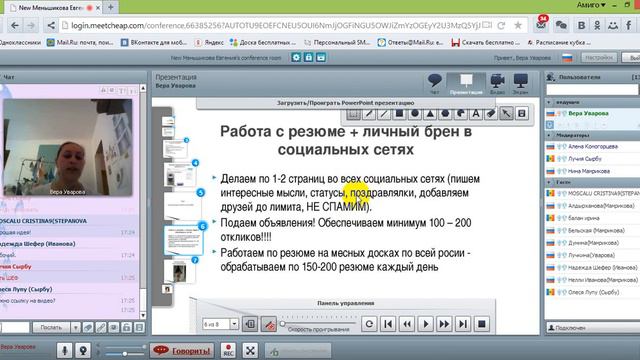Select the line drawing tool

384,113
